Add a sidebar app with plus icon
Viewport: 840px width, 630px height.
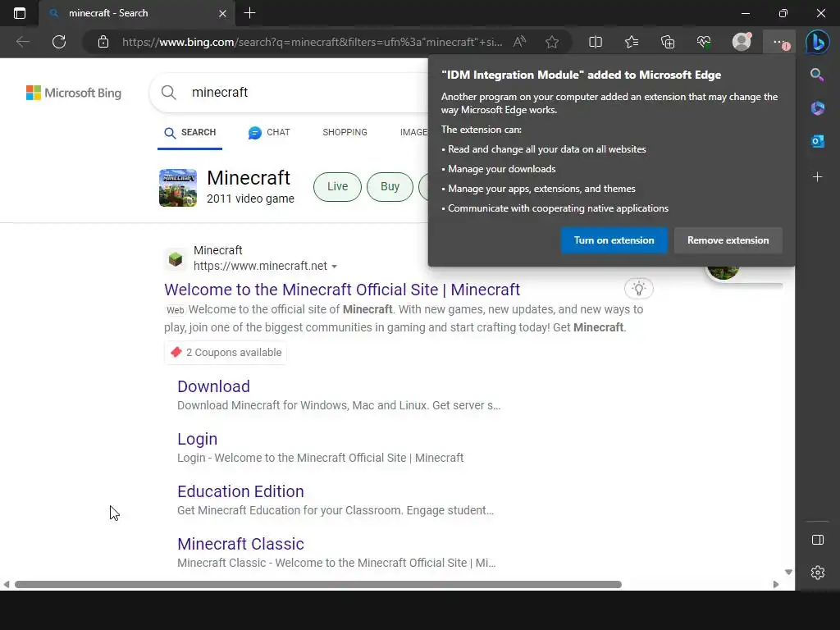[x=818, y=177]
